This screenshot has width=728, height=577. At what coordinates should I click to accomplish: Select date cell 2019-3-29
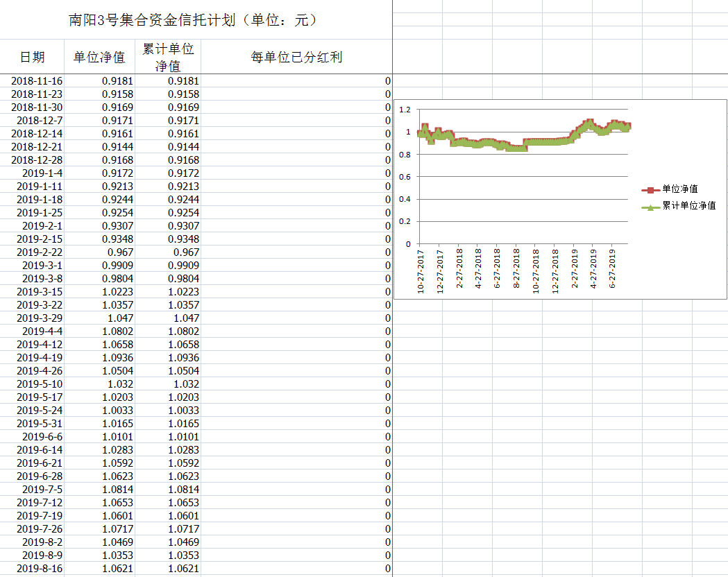[32, 318]
